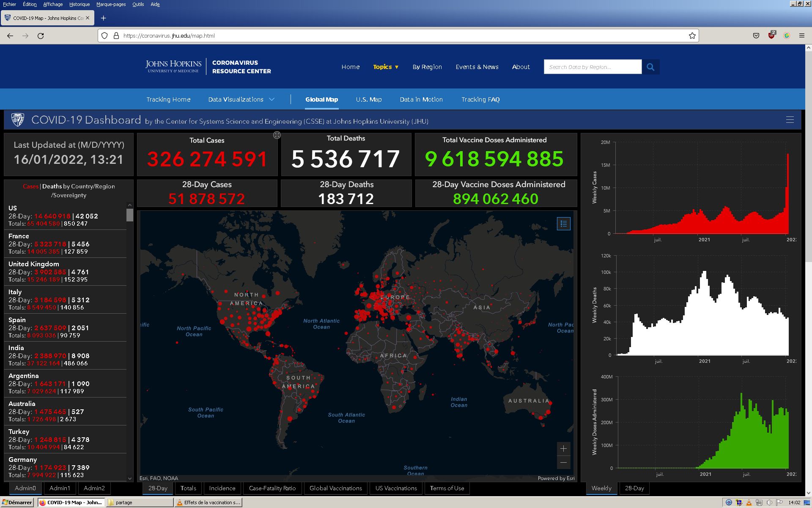Expand the Topics dropdown
The height and width of the screenshot is (508, 812).
(386, 67)
